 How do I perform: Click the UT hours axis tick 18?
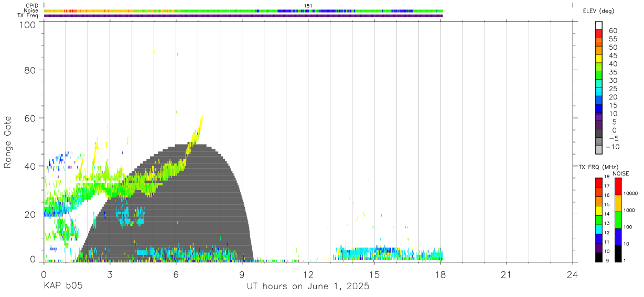(440, 274)
